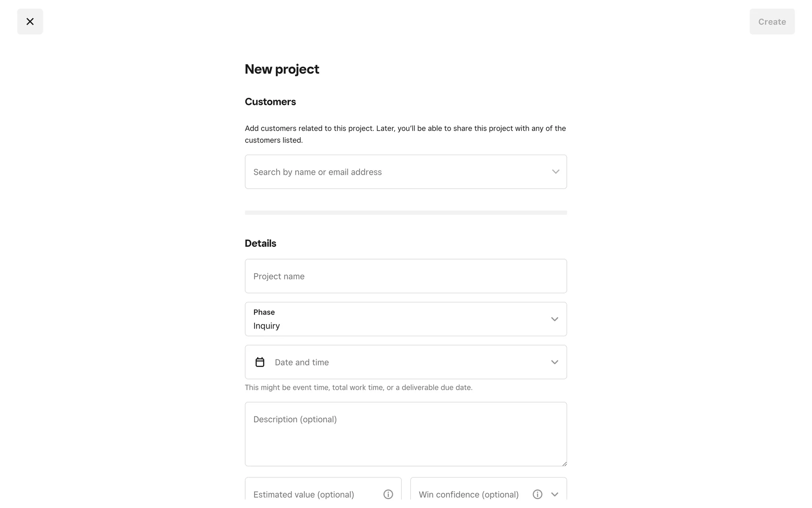The height and width of the screenshot is (508, 812).
Task: Show the Estimated value info tooltip
Action: (x=388, y=494)
